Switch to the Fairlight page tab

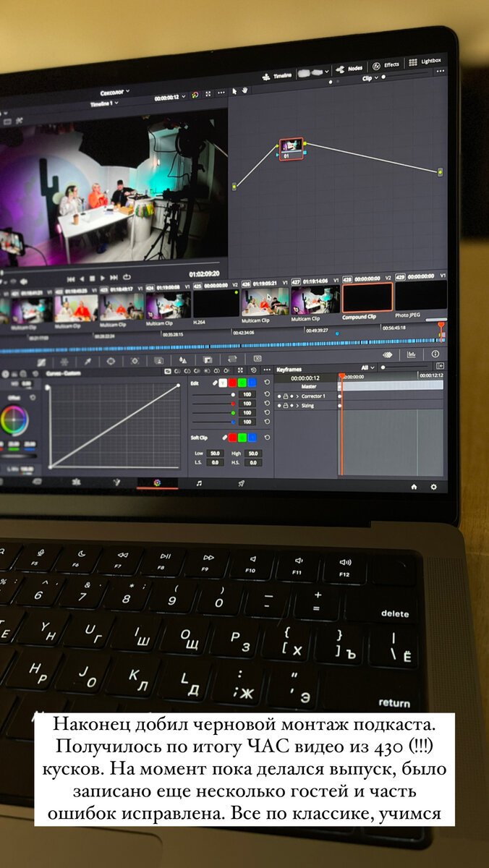(199, 482)
